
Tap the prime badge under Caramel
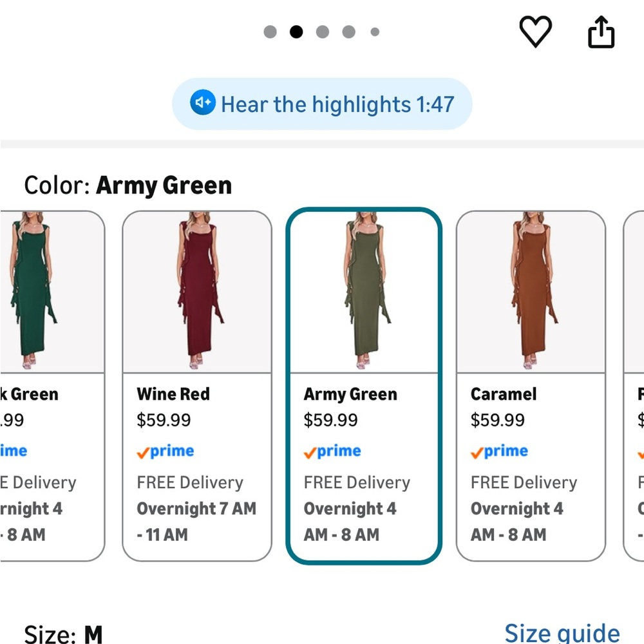coord(499,451)
